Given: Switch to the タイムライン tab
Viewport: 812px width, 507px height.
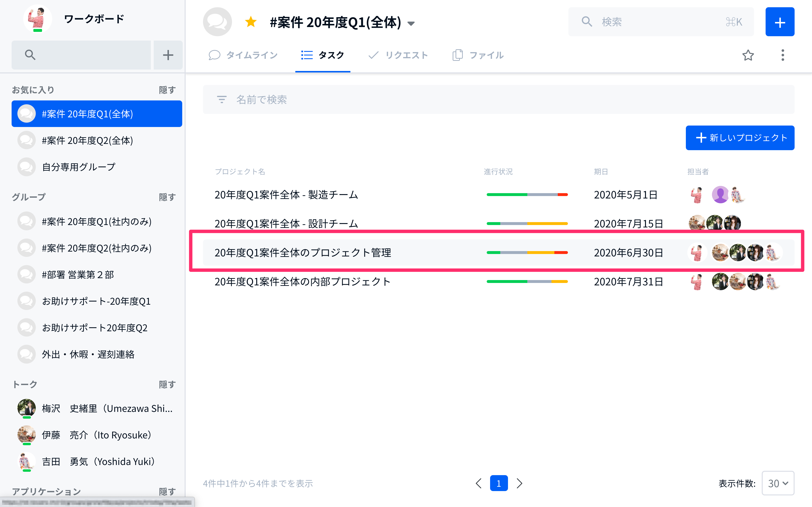Looking at the screenshot, I should point(243,55).
